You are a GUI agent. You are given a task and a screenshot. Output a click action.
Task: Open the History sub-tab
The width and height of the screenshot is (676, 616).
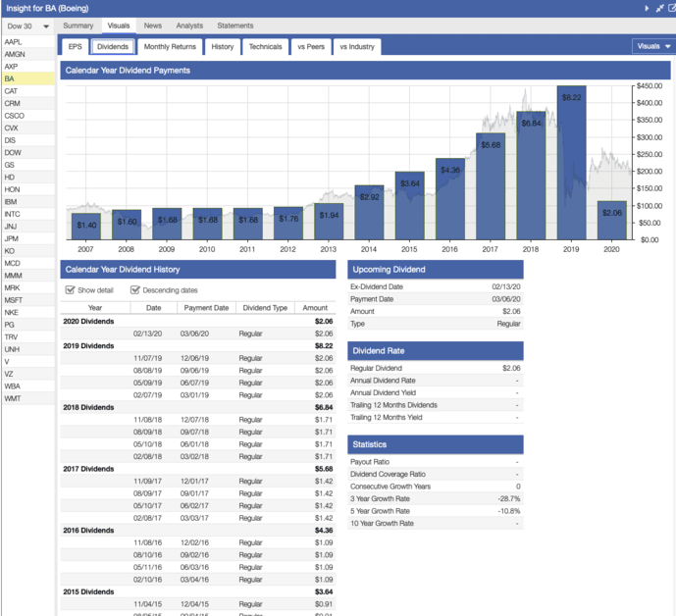tap(223, 46)
